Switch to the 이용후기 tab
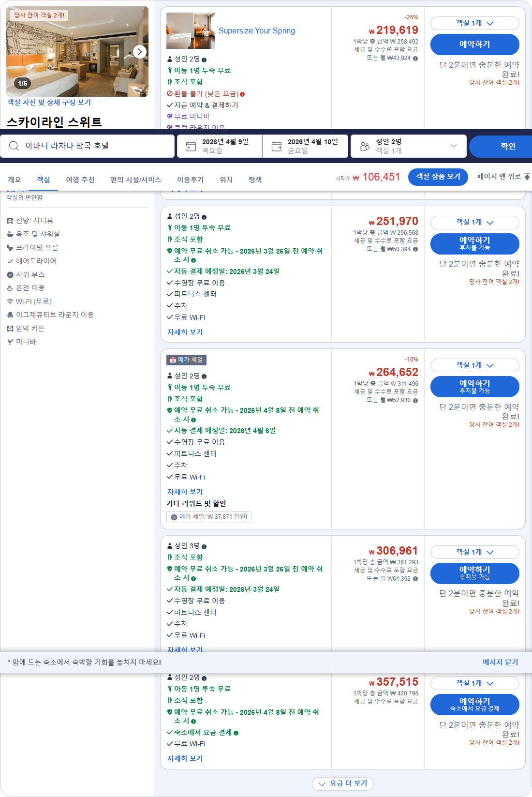Viewport: 532px width, 797px height. (x=190, y=180)
